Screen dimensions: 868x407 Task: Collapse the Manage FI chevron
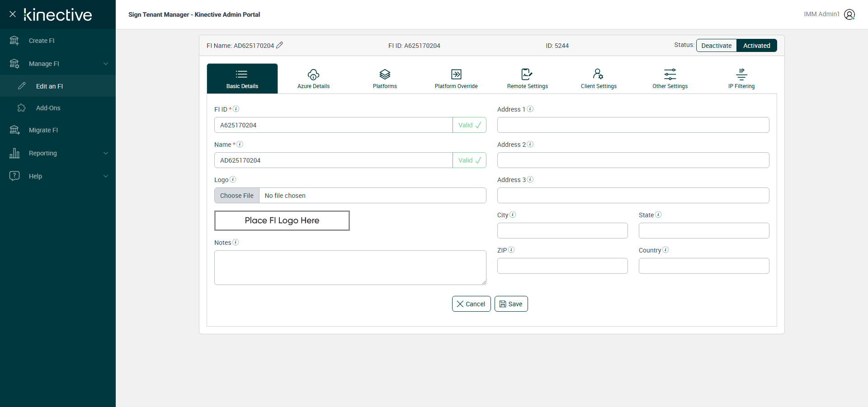106,64
